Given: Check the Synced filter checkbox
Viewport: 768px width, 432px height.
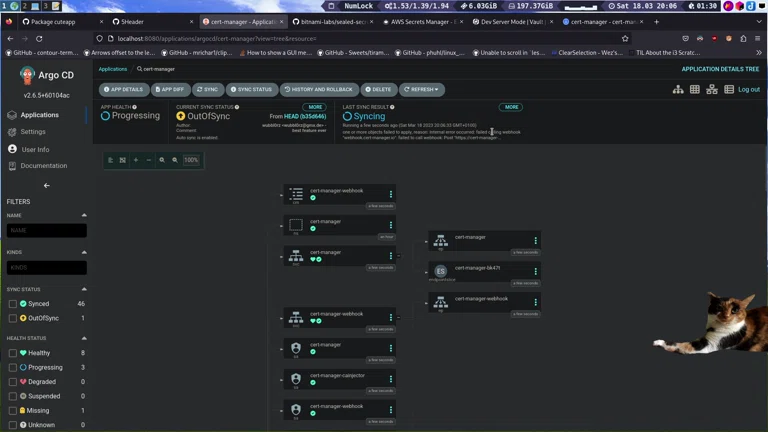Looking at the screenshot, I should [13, 304].
